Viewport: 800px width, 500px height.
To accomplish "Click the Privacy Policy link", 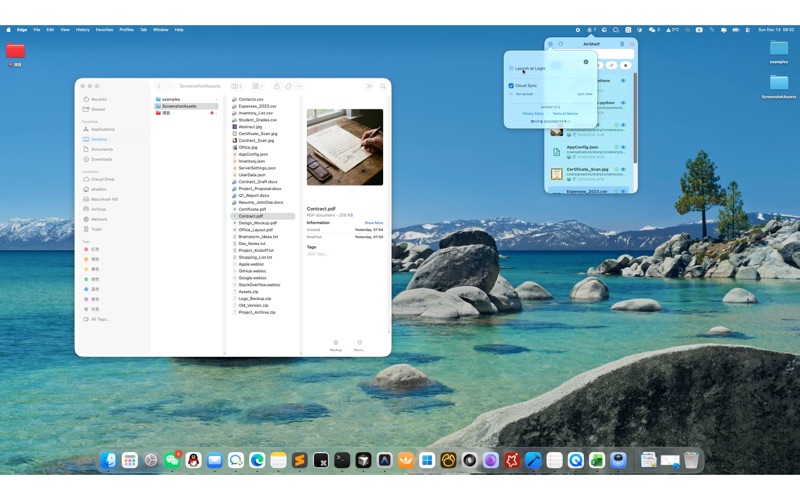I will point(533,114).
